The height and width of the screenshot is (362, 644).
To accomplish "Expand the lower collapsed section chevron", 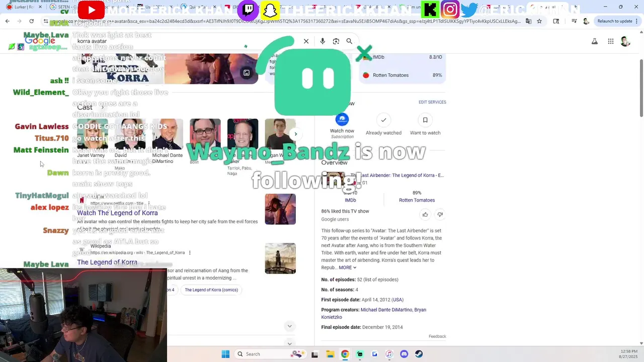I will pos(289,343).
